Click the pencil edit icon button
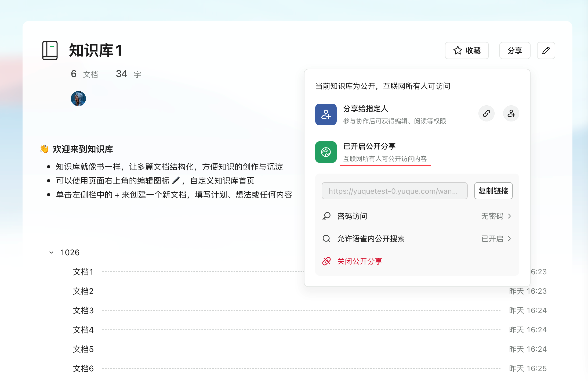 click(x=546, y=51)
